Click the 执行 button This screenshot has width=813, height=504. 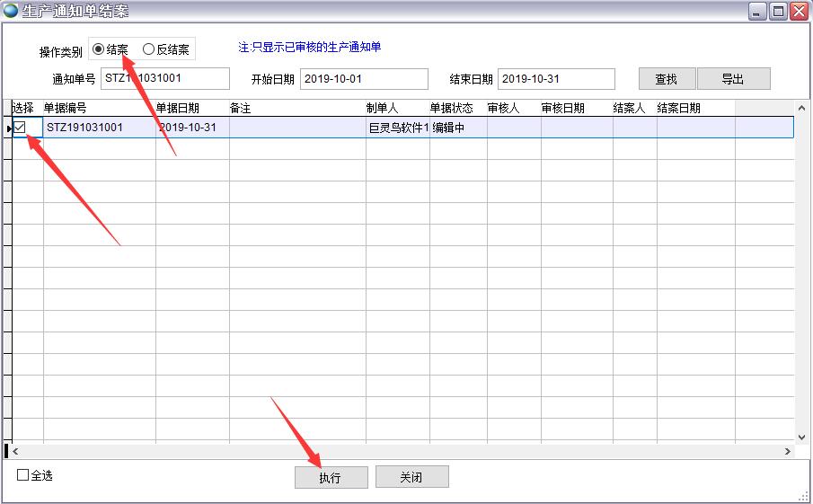click(331, 477)
